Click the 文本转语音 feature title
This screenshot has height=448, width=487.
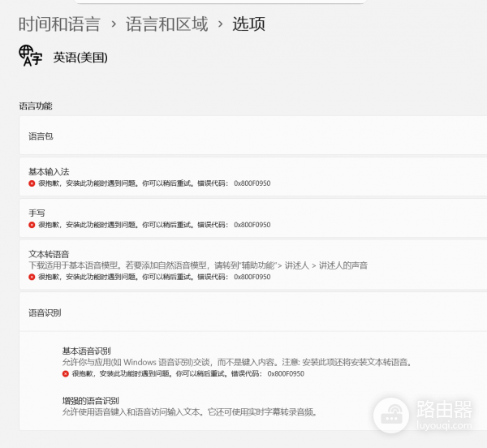(x=49, y=254)
